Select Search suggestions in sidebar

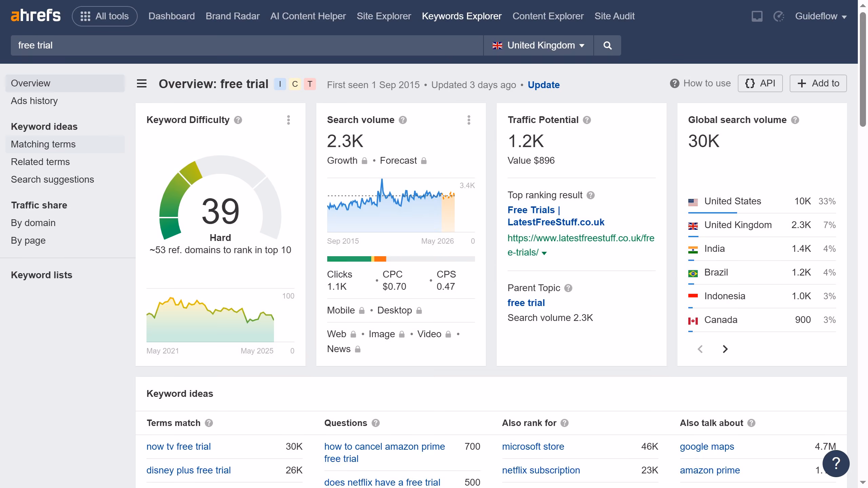65,180
